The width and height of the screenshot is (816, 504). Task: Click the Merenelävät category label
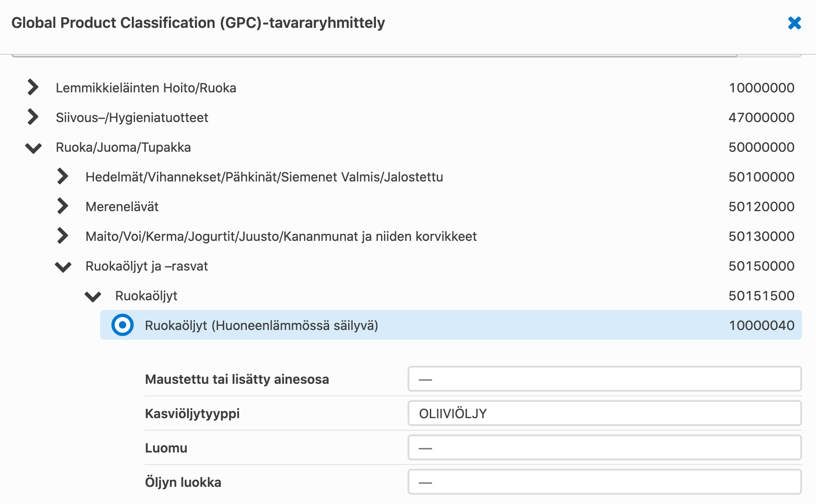point(122,207)
